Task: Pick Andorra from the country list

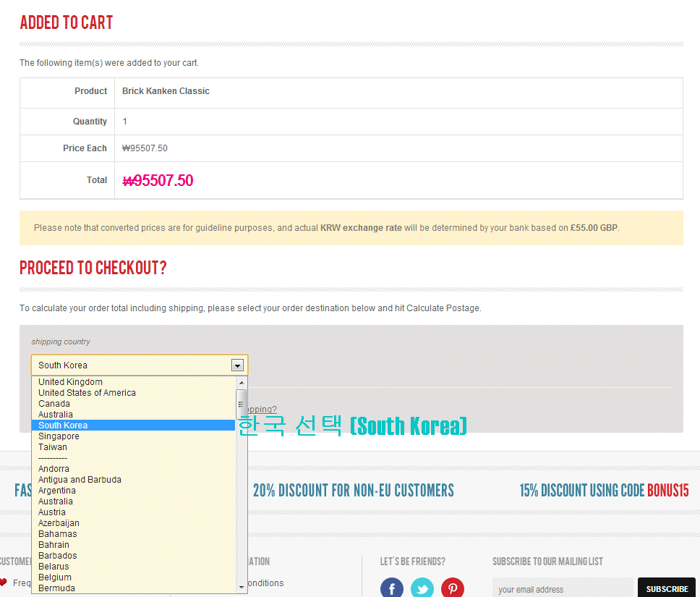Action: click(x=54, y=469)
